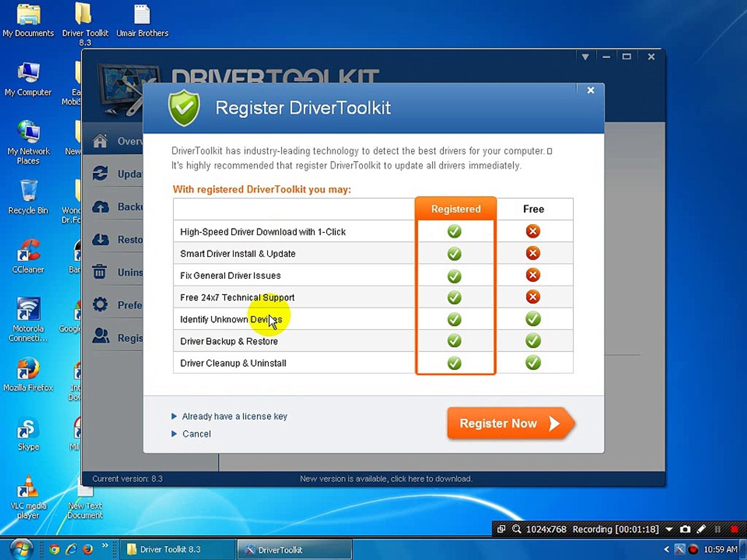The width and height of the screenshot is (747, 560).
Task: Launch Internet Explorer from quick launch
Action: point(71,549)
